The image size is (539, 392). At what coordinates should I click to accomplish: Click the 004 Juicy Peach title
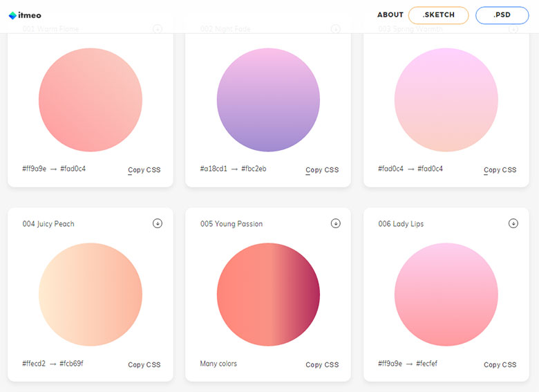[x=48, y=224]
